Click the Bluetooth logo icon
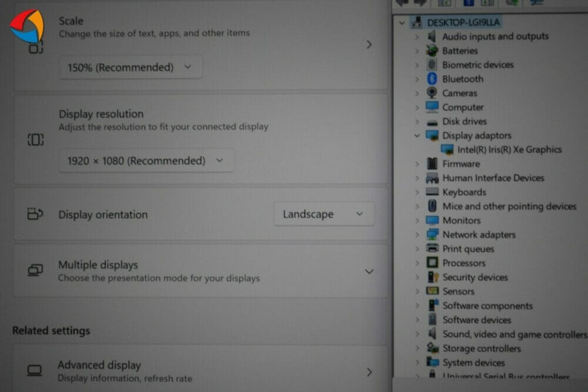The height and width of the screenshot is (392, 588). pos(432,79)
